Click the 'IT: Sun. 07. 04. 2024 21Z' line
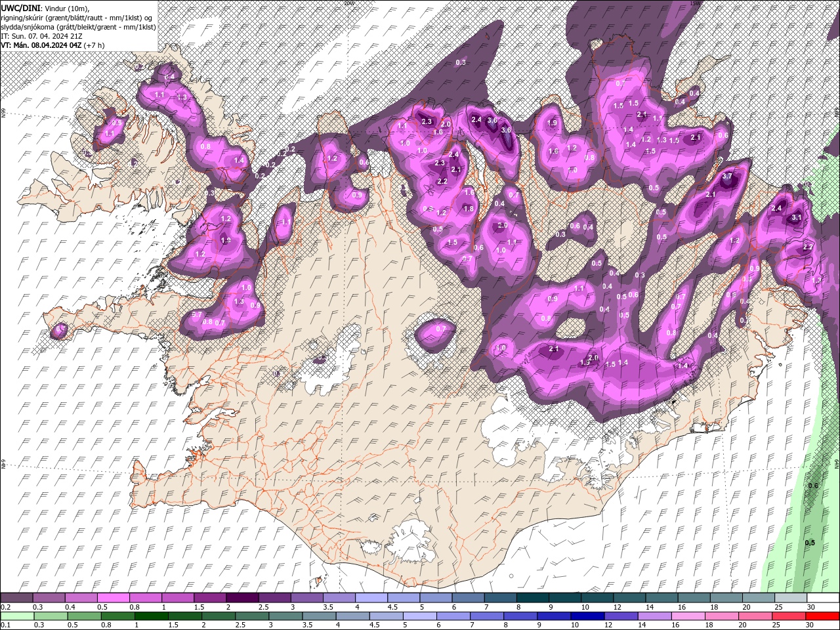 click(41, 35)
